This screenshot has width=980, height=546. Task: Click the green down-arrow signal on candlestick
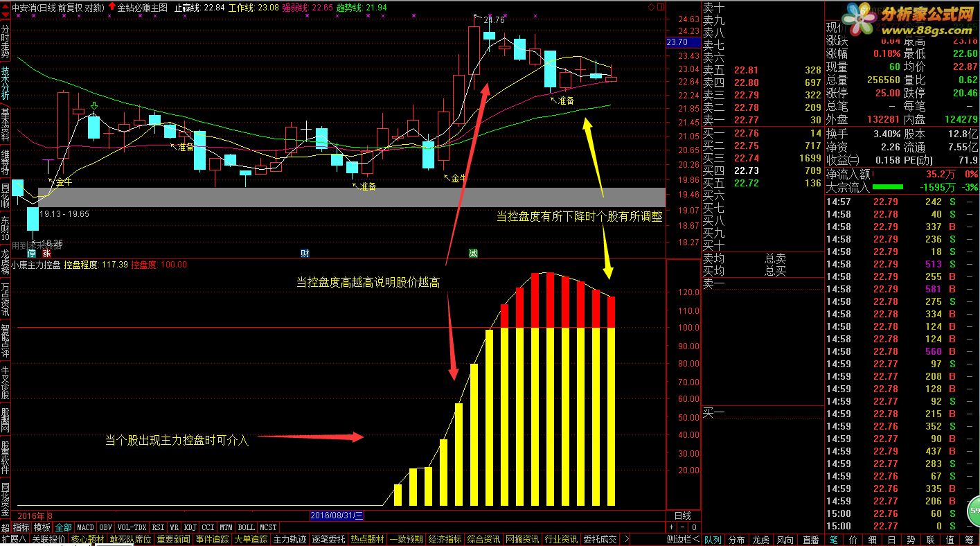coord(93,106)
